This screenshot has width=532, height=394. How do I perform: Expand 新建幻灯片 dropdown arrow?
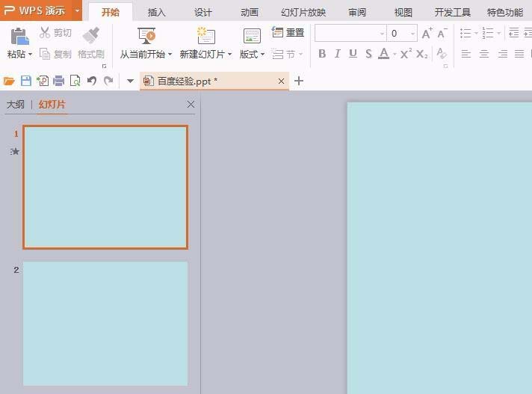tap(229, 55)
